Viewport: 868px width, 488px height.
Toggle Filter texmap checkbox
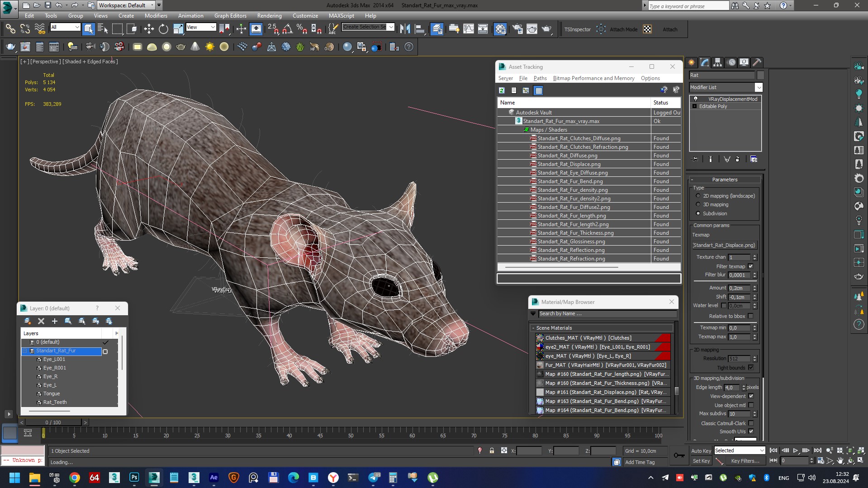(751, 266)
